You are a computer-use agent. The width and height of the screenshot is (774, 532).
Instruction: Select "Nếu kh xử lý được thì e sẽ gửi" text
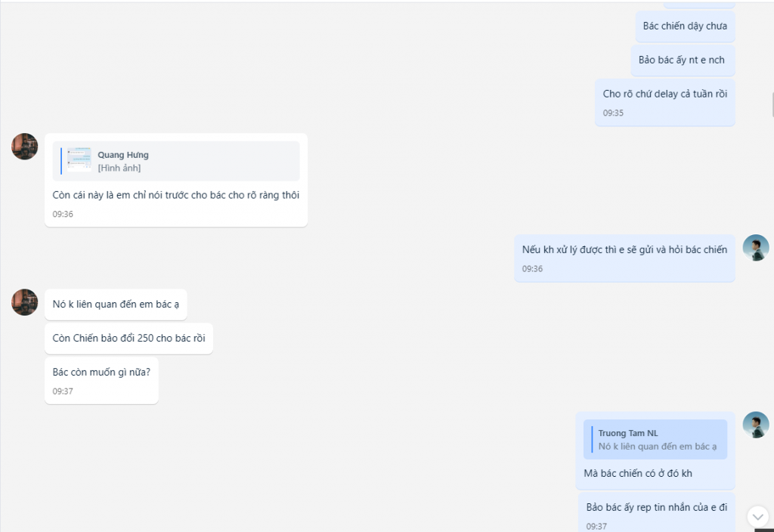click(624, 249)
